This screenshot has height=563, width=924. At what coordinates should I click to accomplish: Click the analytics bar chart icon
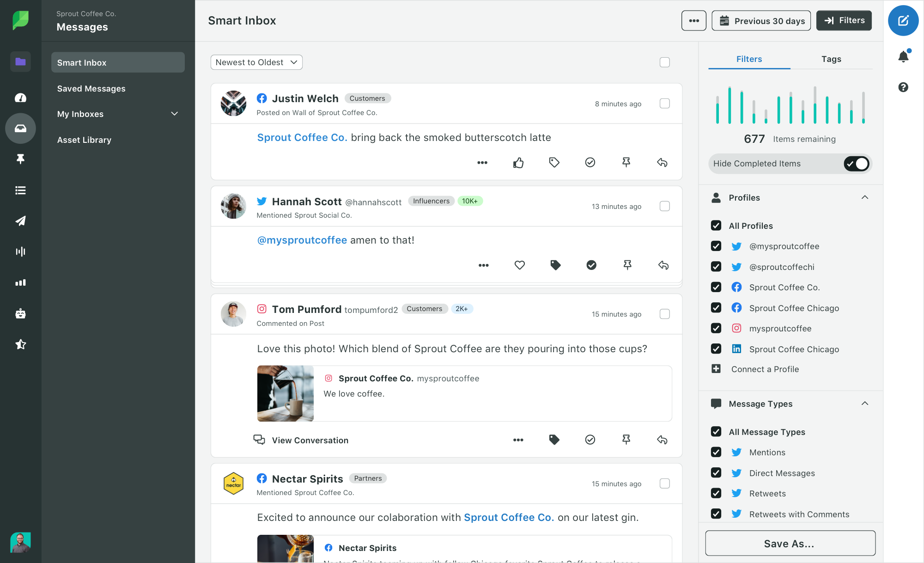click(20, 282)
